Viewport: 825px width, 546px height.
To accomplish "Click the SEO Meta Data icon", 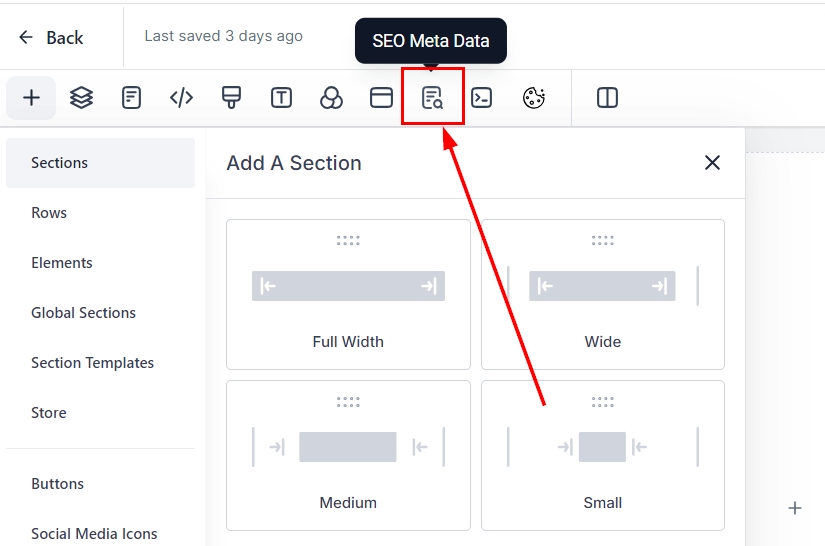I will click(432, 97).
